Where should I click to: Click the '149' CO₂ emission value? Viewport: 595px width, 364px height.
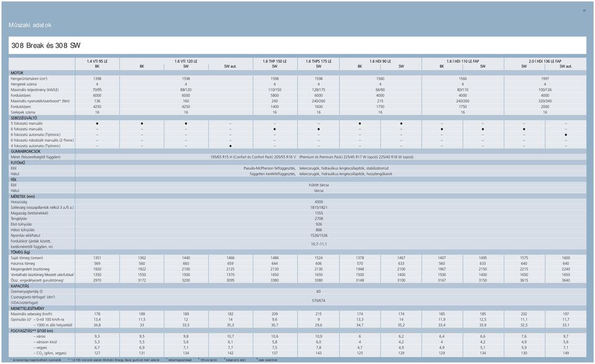[x=566, y=353]
